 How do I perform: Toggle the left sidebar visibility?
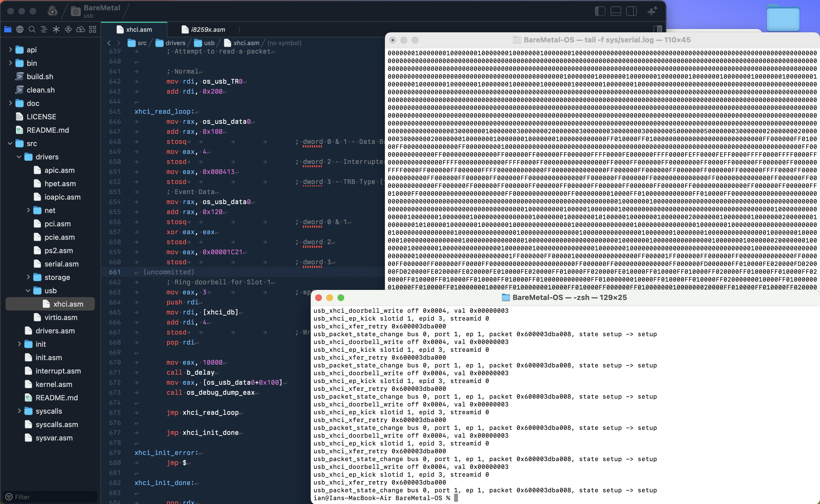click(600, 11)
